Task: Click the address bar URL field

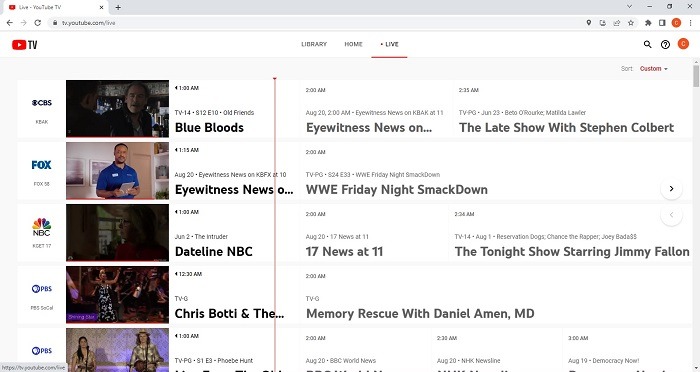Action: (x=312, y=23)
